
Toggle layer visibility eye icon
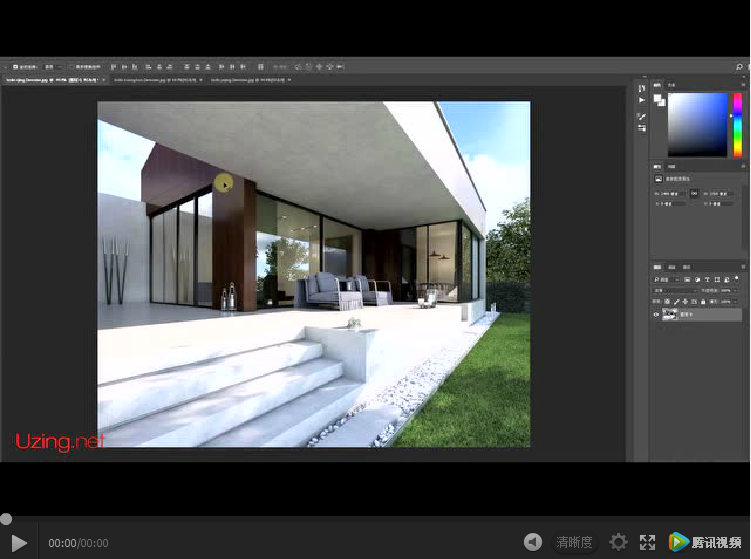657,314
